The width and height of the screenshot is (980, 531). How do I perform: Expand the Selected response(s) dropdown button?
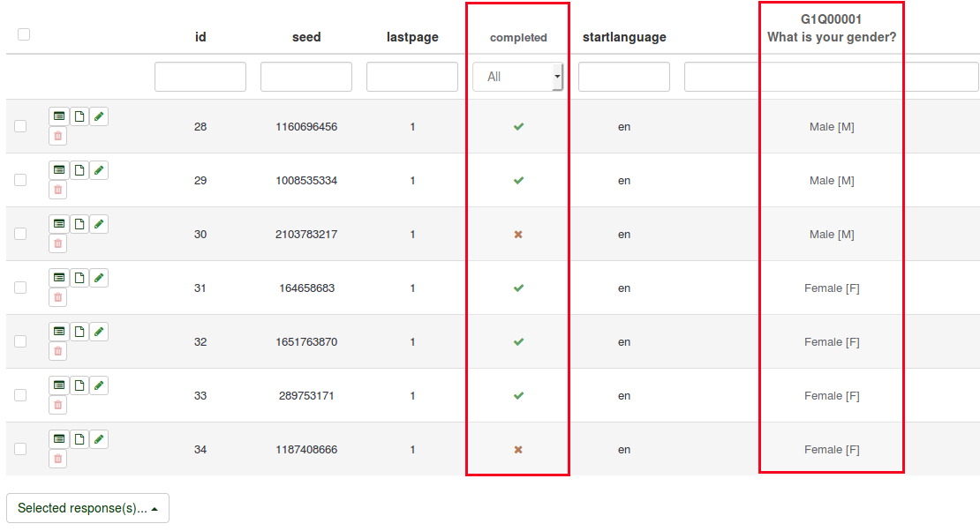(87, 508)
